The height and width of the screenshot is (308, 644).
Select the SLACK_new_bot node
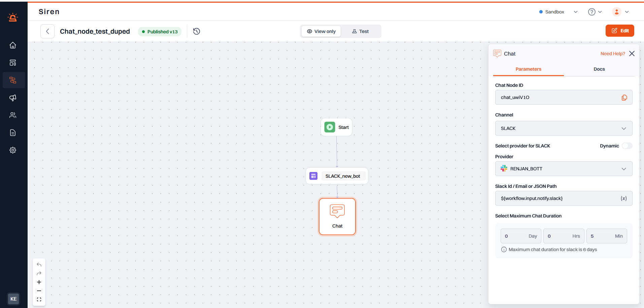tap(337, 176)
